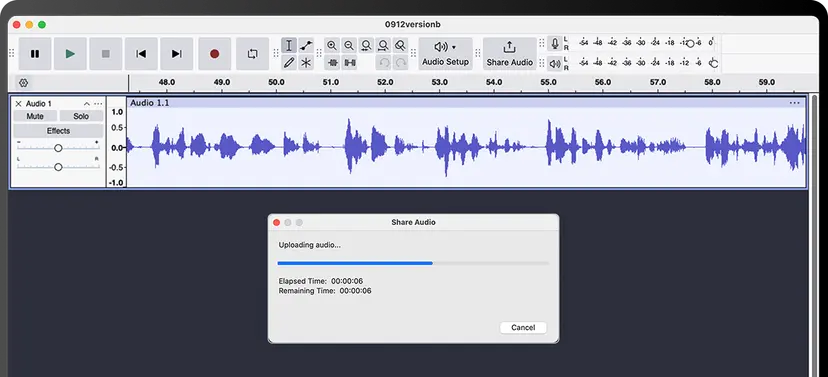Fit project to width zoom icon

(x=383, y=45)
